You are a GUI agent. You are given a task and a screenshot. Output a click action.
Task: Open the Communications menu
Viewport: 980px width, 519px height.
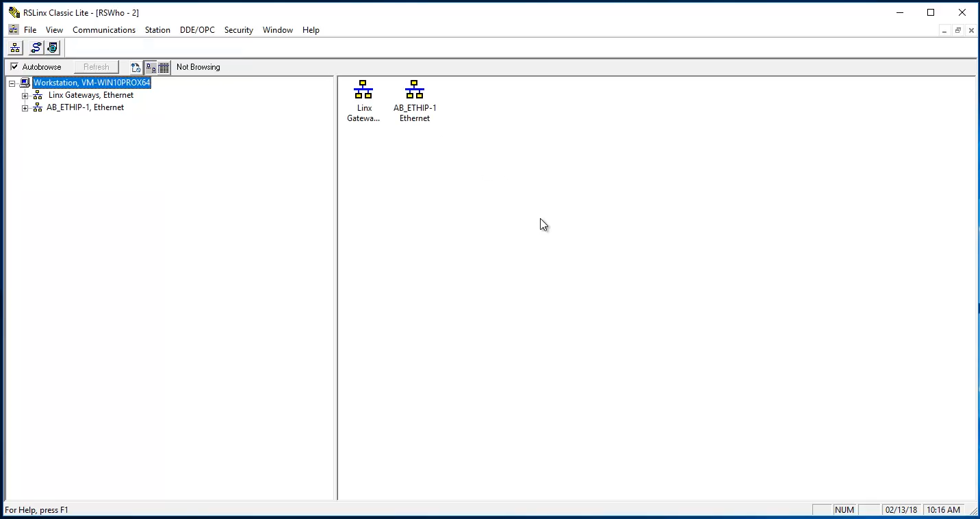[x=104, y=30]
